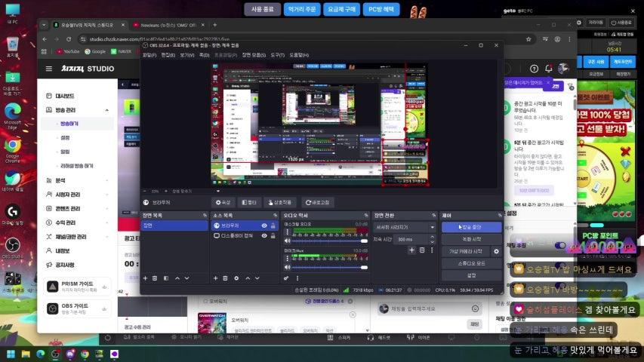Open the OBS Studio desktop shortcut

[x=12, y=245]
